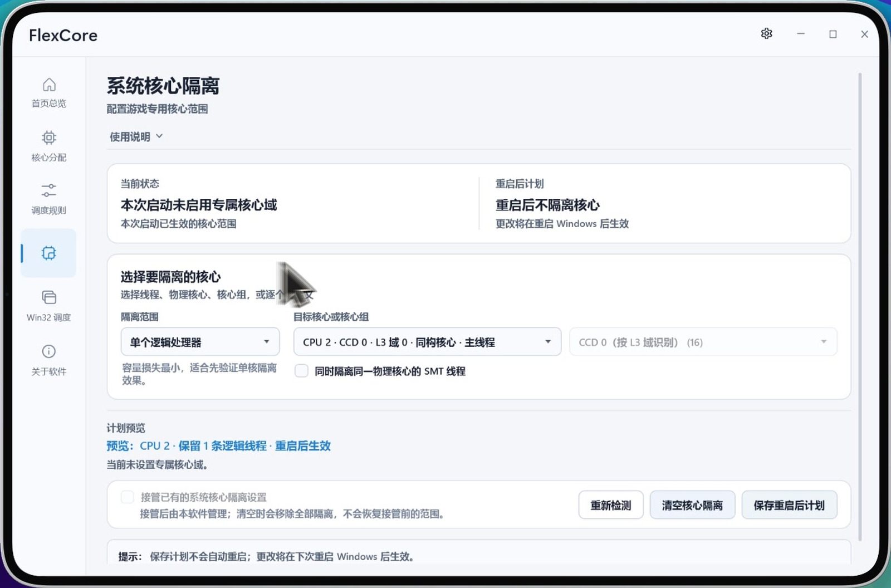Screen dimensions: 891x588
Task: Open the 关于软件 info icon
Action: (x=49, y=351)
